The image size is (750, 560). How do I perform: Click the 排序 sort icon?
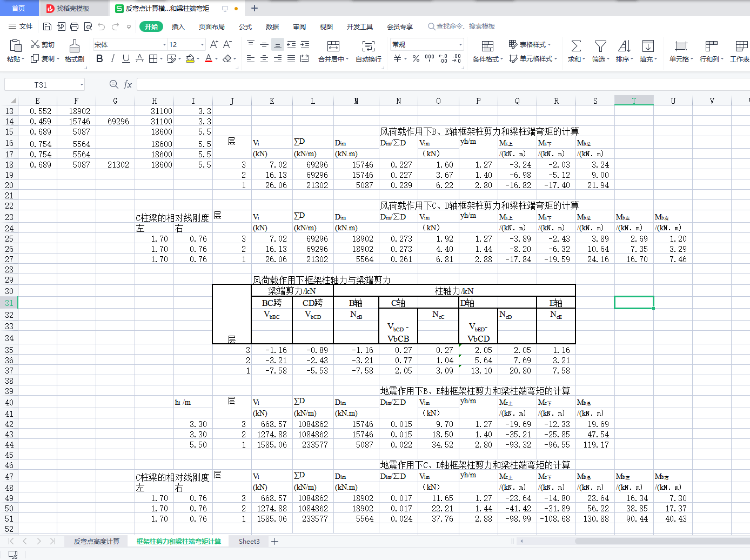[x=624, y=46]
